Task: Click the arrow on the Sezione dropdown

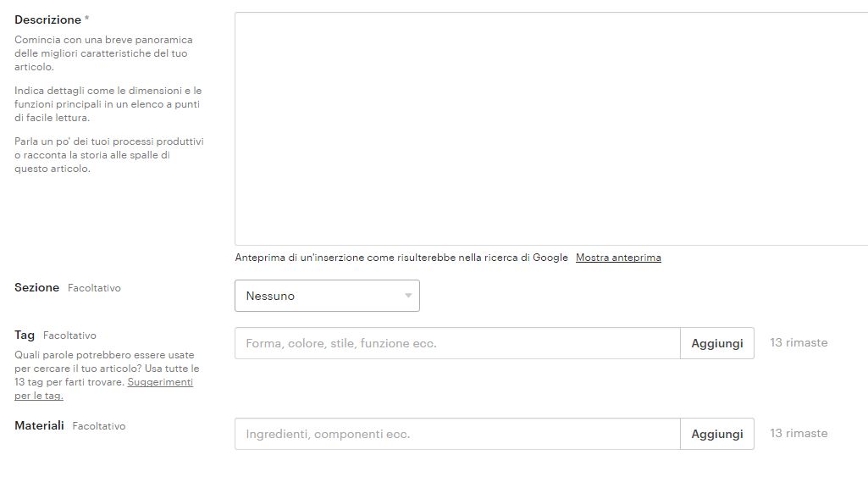Action: pyautogui.click(x=408, y=296)
